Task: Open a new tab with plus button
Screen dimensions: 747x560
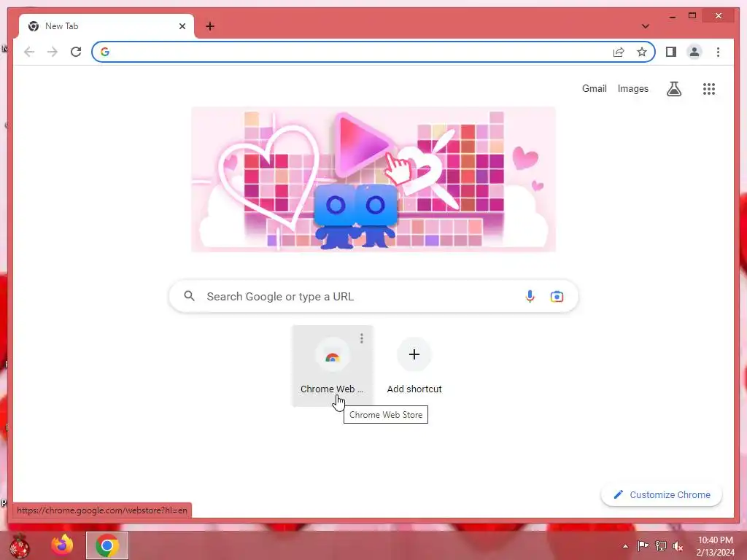Action: tap(209, 26)
